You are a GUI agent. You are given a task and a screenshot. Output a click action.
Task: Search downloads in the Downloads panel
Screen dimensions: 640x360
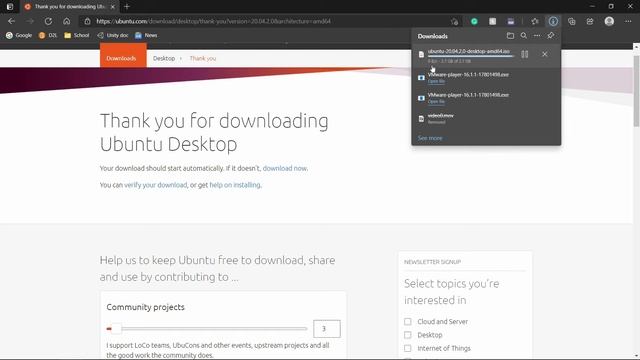524,36
